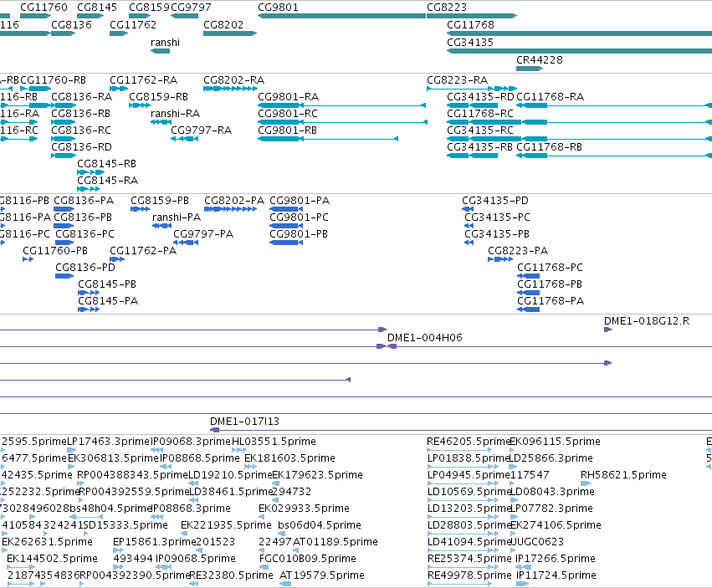This screenshot has width=712, height=588.
Task: Open the CG8159-RB transcript label
Action: pos(158,97)
